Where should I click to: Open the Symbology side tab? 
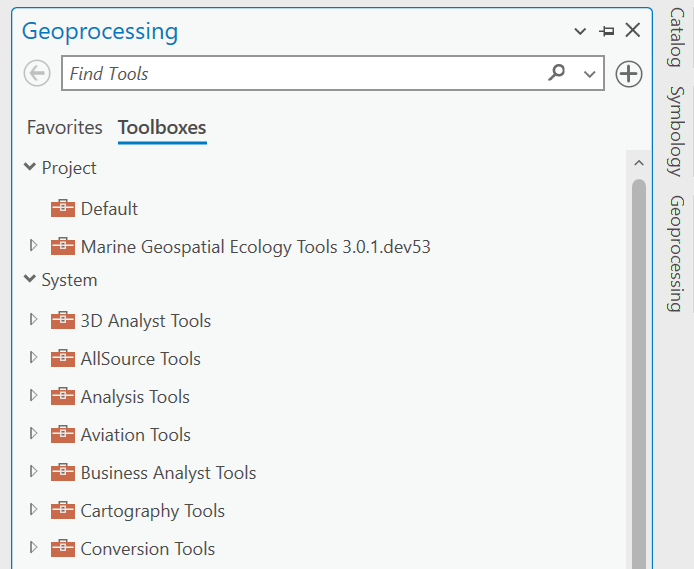coord(676,131)
